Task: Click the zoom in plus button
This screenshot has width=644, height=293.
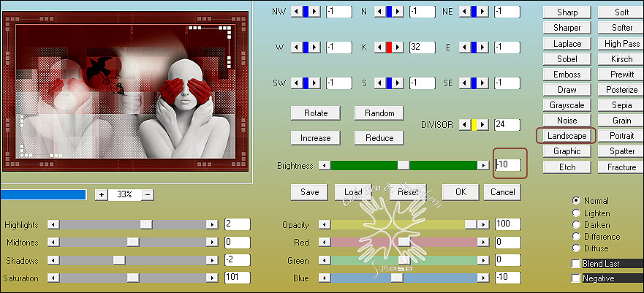Action: [x=101, y=194]
